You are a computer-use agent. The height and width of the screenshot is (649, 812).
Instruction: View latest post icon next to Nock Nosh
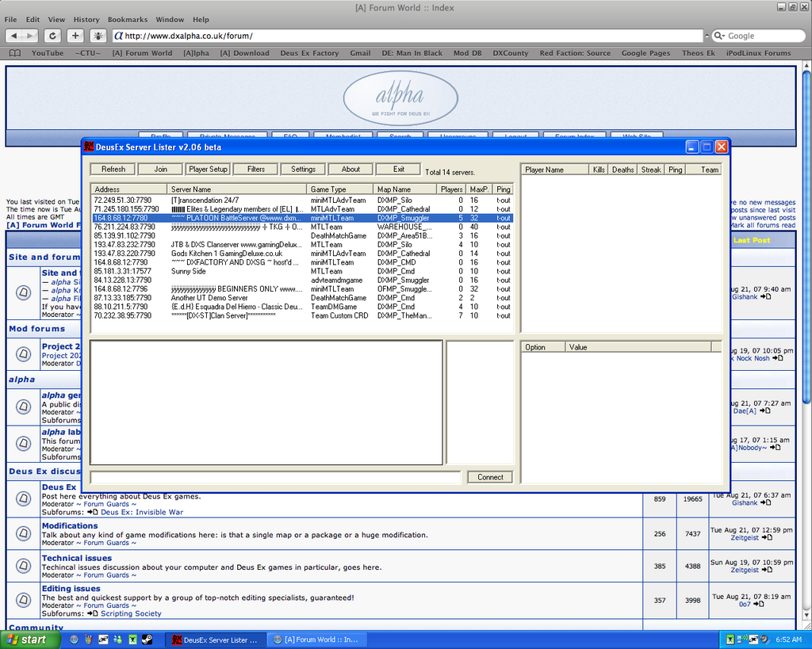[777, 358]
